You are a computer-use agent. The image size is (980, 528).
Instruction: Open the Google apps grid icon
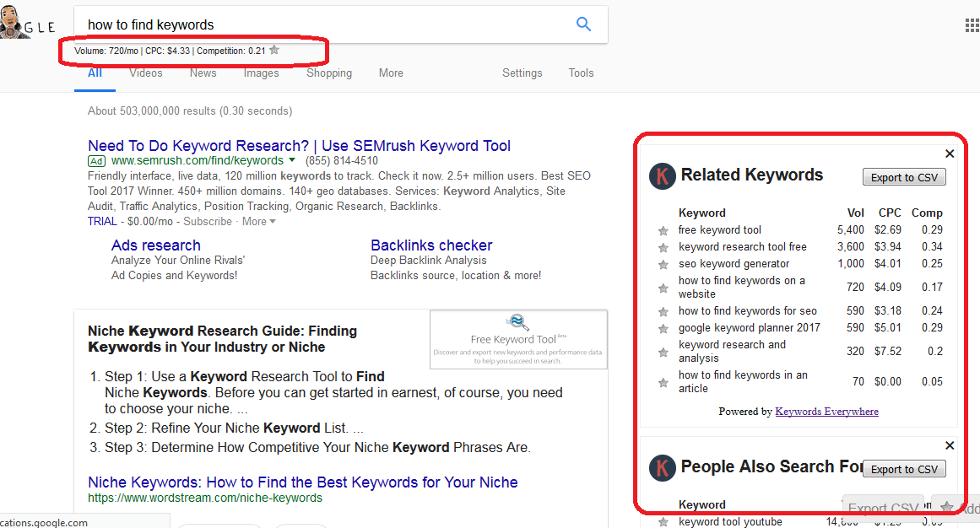(972, 25)
